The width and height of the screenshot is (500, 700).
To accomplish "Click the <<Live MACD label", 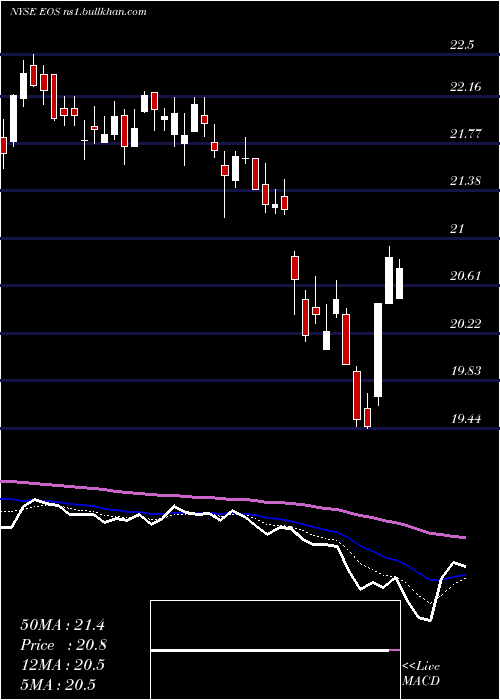I will pos(421,673).
